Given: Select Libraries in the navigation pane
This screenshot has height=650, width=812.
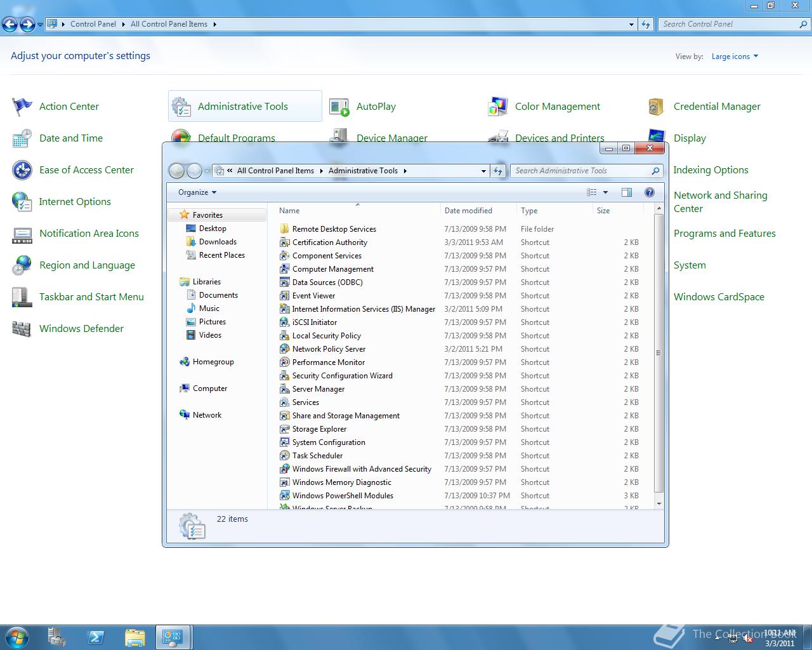Looking at the screenshot, I should click(x=207, y=282).
